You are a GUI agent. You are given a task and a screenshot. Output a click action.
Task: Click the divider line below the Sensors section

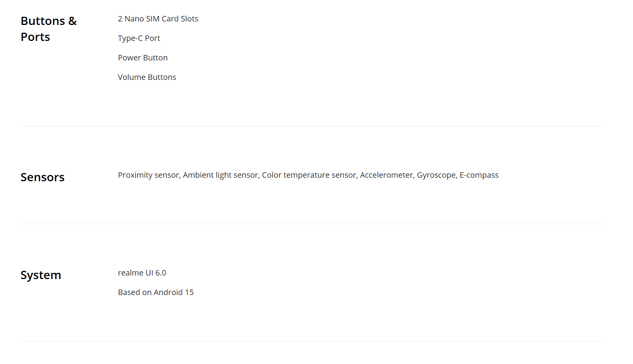point(313,224)
